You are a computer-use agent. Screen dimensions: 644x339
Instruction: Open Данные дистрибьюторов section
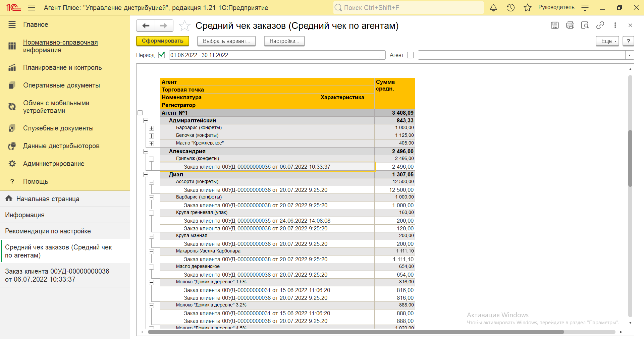(x=61, y=146)
